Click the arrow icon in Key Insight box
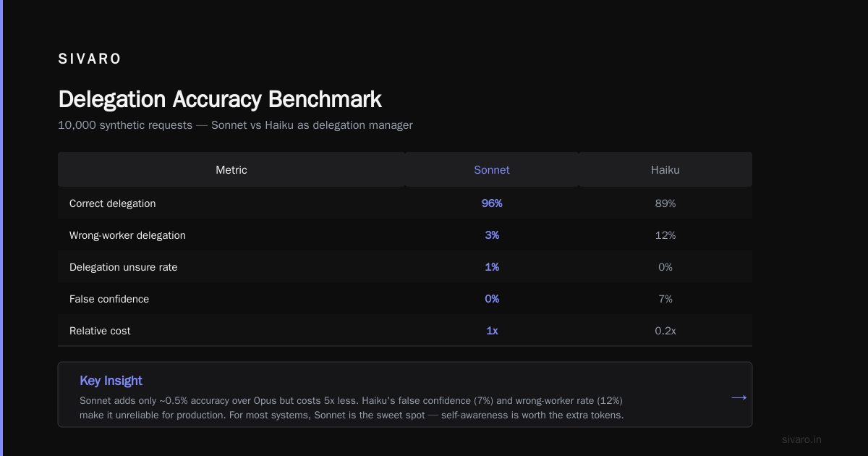This screenshot has height=456, width=868. coord(739,397)
